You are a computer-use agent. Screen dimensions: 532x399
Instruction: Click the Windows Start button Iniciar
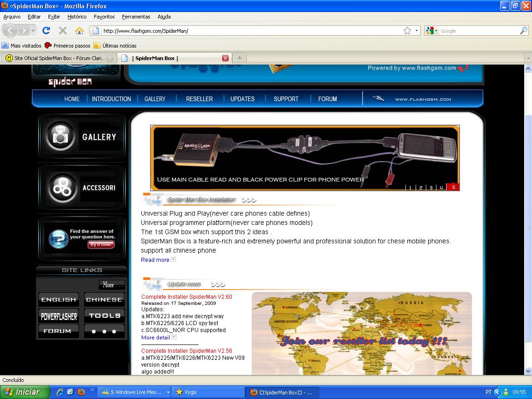(25, 392)
